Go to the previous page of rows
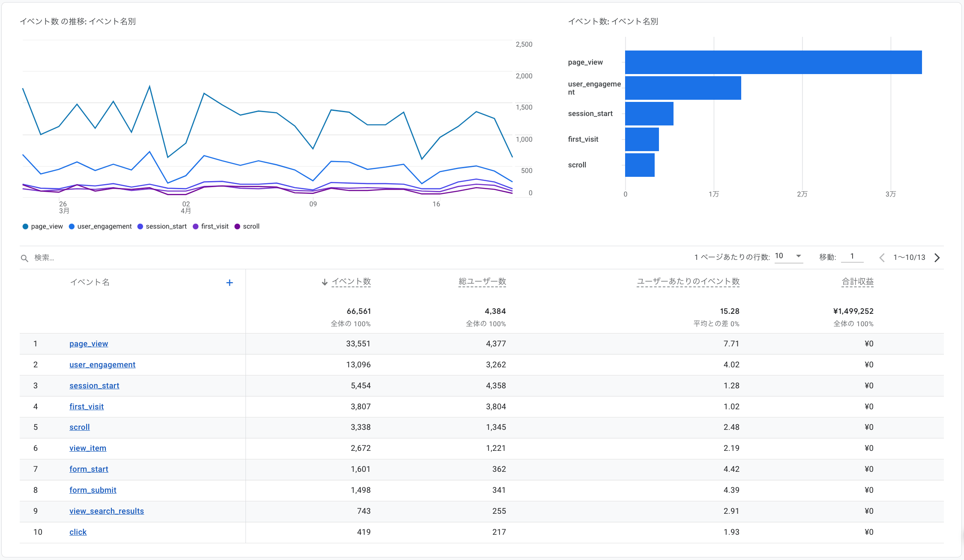The height and width of the screenshot is (560, 964). coord(882,257)
